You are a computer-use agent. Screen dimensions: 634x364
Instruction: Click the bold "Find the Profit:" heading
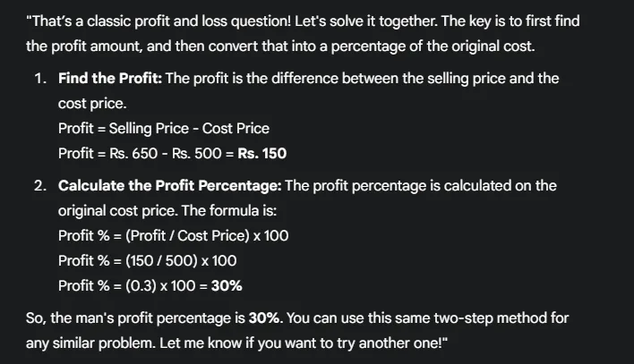tap(110, 78)
